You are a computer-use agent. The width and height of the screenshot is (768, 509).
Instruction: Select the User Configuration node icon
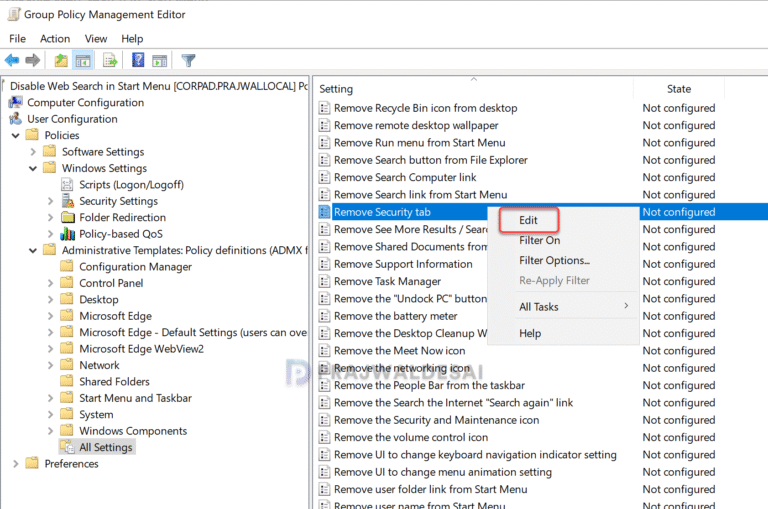tap(16, 119)
